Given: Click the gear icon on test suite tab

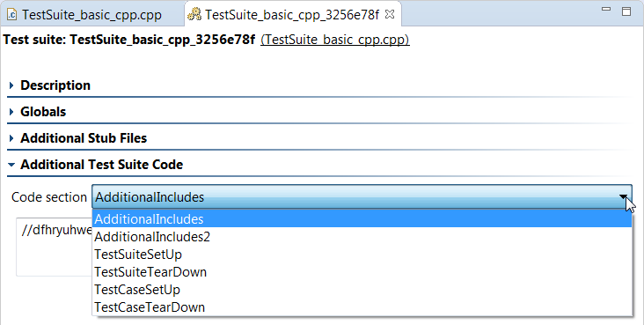Looking at the screenshot, I should coord(194,15).
